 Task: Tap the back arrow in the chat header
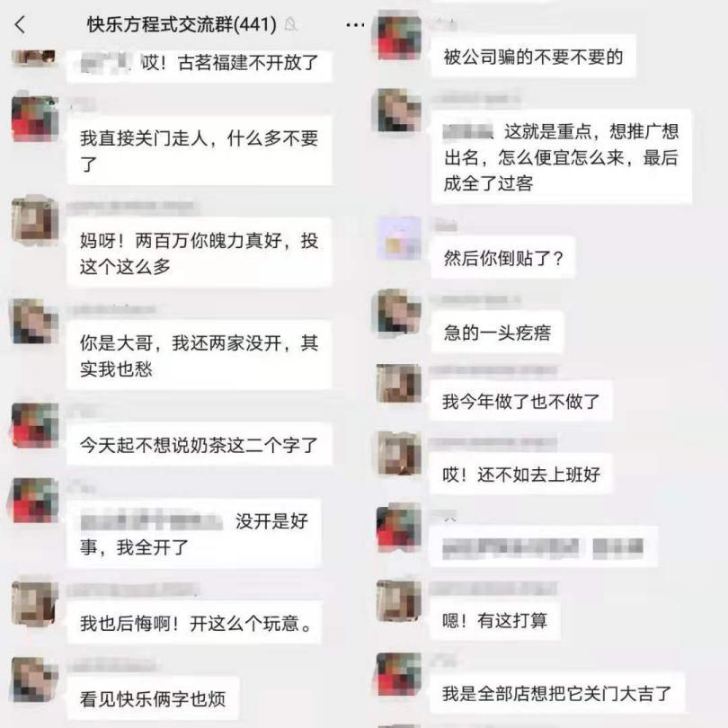20,24
